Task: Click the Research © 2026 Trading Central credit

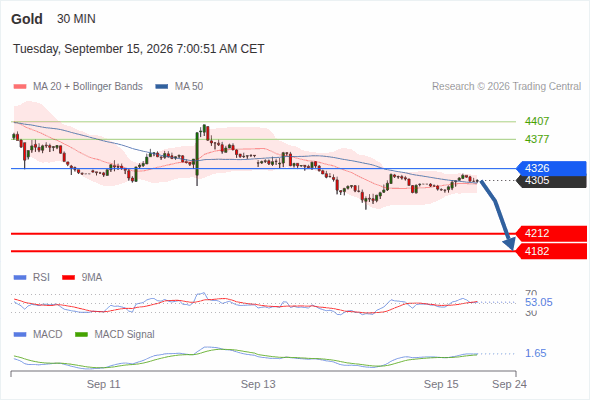Action: [x=506, y=87]
